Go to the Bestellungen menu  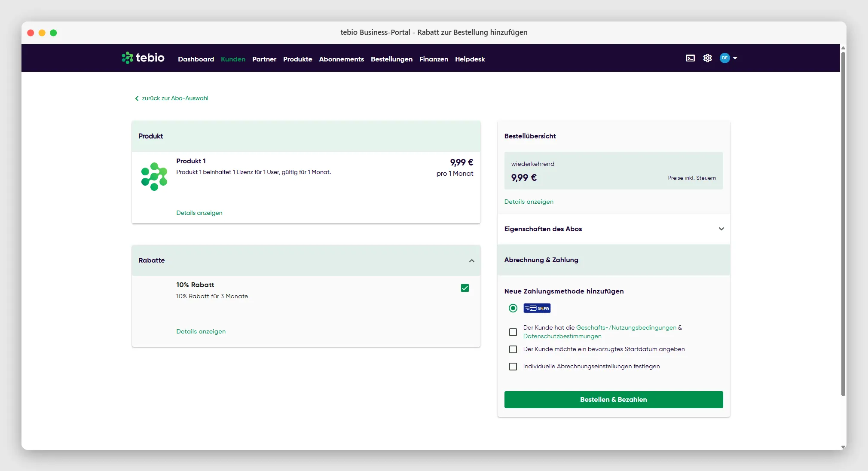click(x=391, y=59)
